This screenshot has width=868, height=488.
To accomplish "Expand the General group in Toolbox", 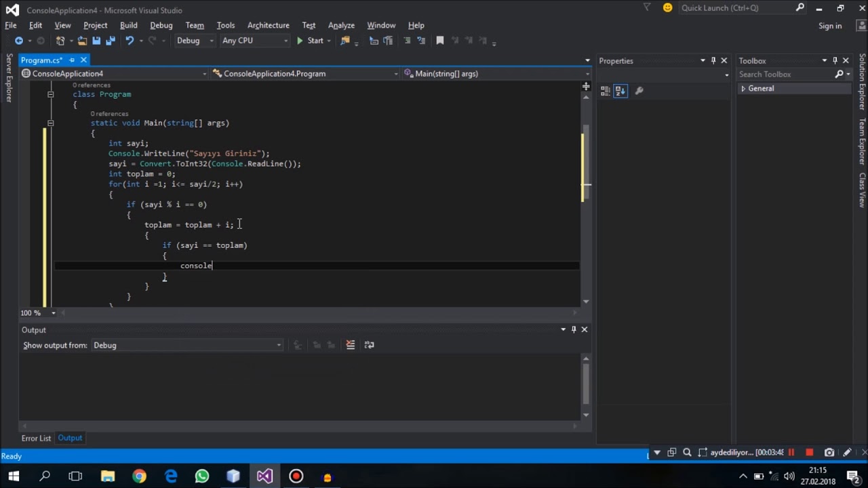I will click(743, 89).
